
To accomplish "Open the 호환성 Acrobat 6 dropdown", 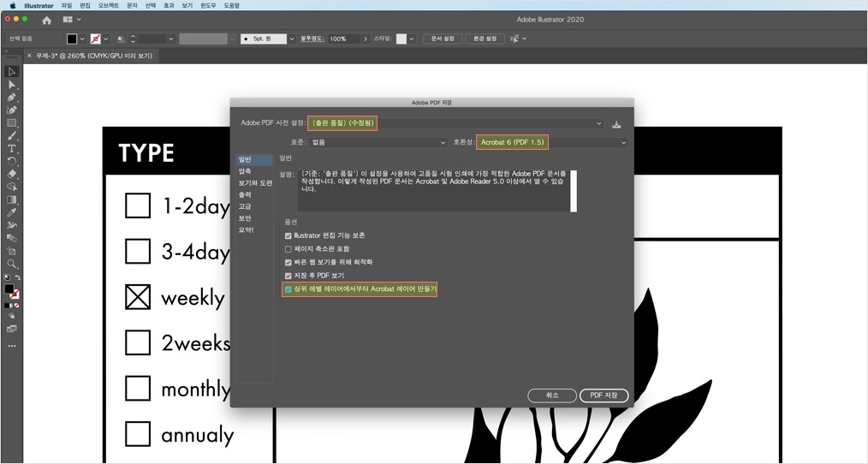I will 552,142.
